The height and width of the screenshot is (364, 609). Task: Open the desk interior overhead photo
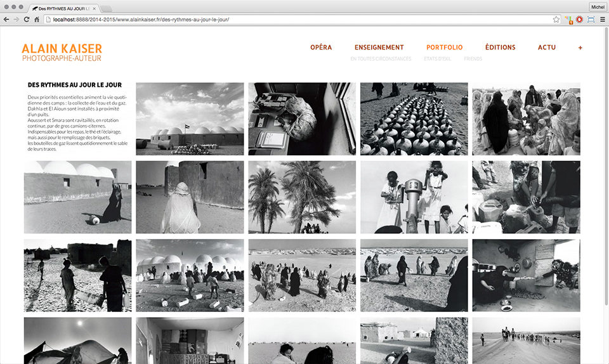[x=302, y=119]
